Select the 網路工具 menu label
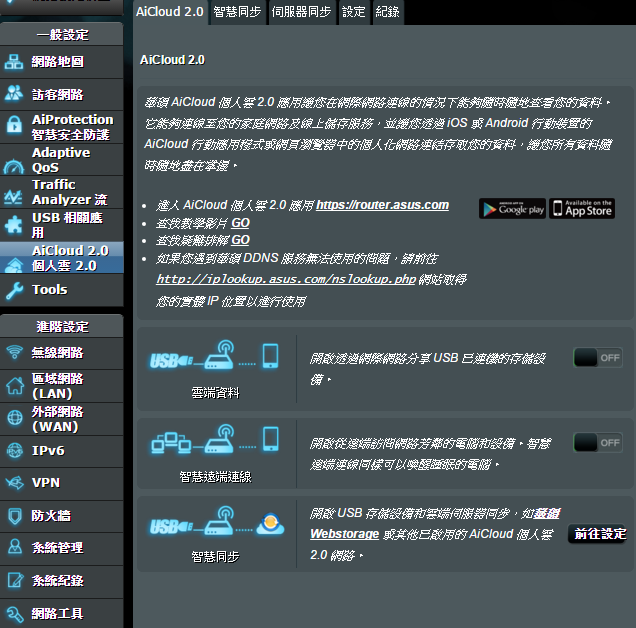The height and width of the screenshot is (628, 636). click(58, 614)
